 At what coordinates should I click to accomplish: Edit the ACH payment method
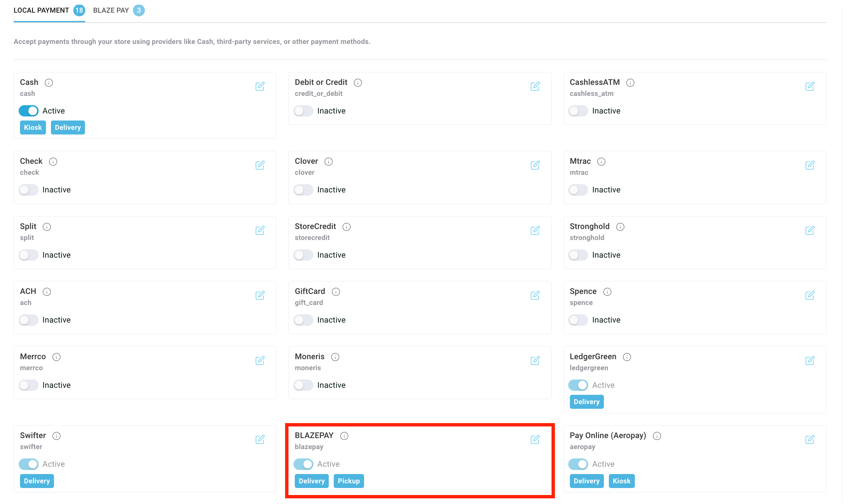point(260,295)
